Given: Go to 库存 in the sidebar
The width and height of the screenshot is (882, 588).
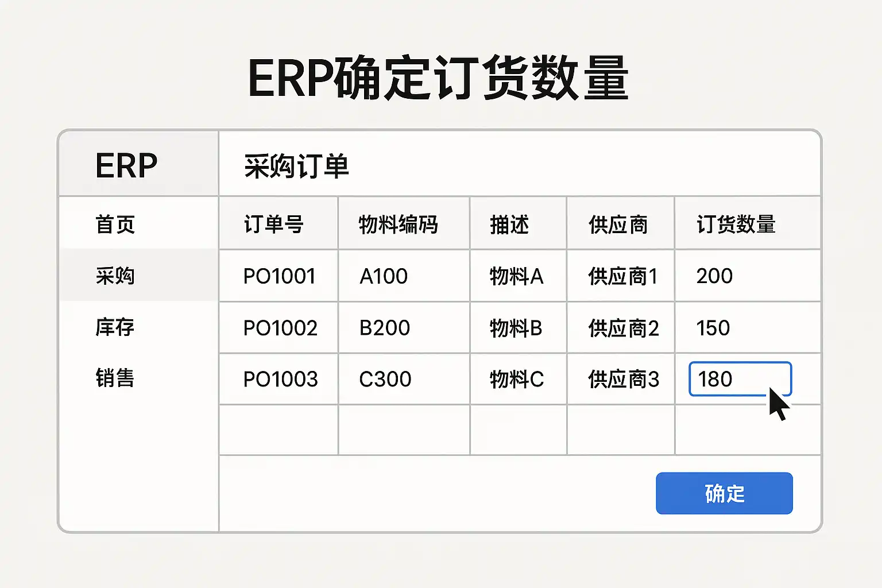Looking at the screenshot, I should point(115,327).
